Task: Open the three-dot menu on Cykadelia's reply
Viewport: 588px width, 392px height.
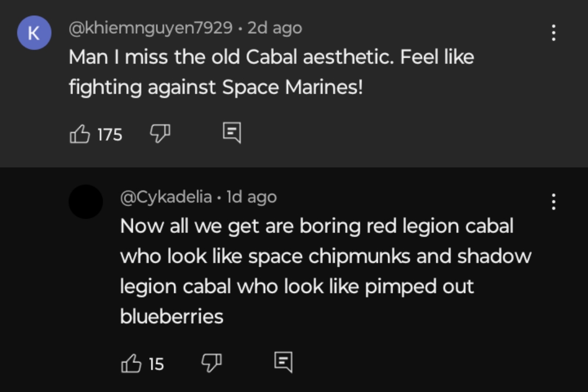Action: point(554,201)
